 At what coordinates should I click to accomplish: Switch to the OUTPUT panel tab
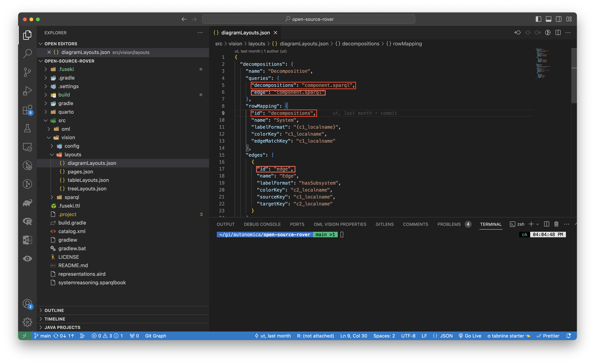pyautogui.click(x=226, y=224)
